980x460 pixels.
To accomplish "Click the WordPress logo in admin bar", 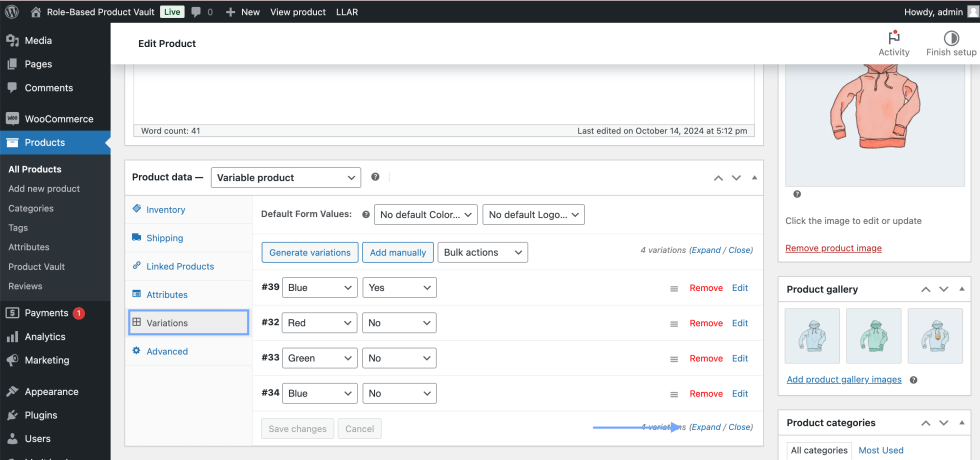I will pyautogui.click(x=12, y=12).
